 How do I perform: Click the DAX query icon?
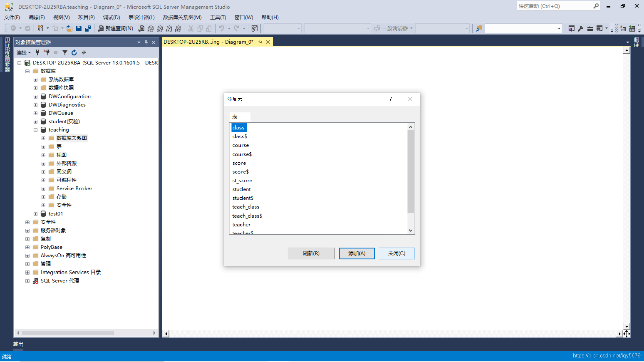click(178, 28)
